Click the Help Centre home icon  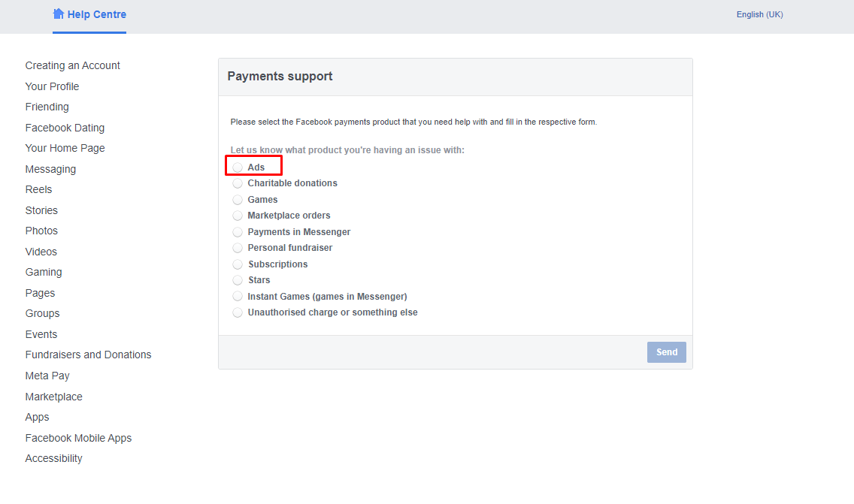(x=59, y=14)
